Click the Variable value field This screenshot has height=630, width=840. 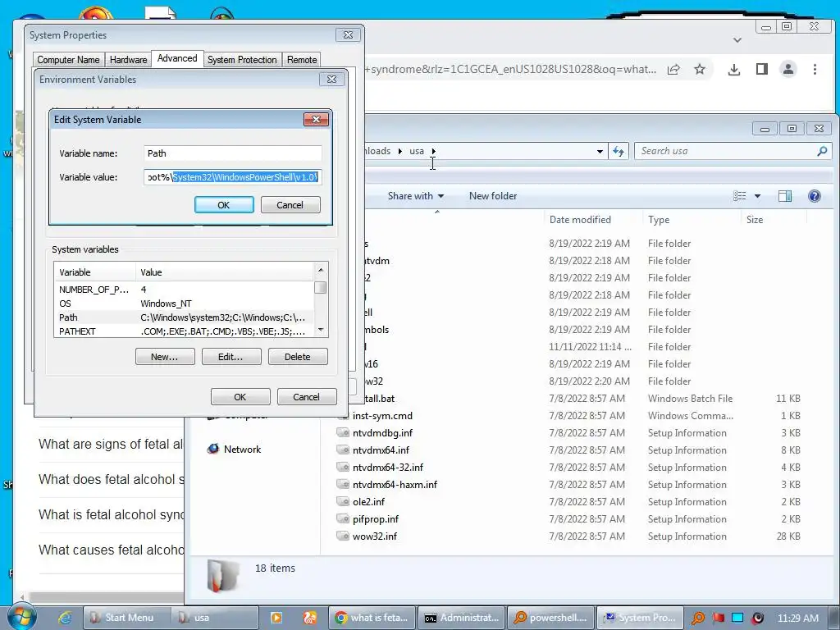coord(232,177)
